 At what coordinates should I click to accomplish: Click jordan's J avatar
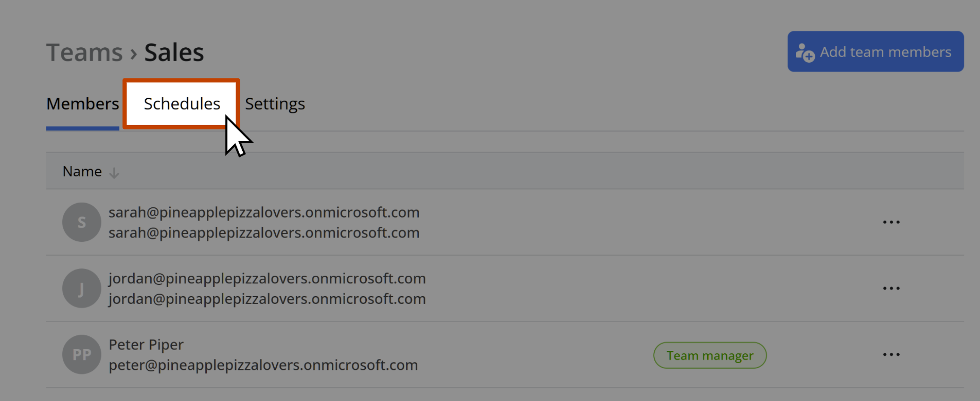82,288
